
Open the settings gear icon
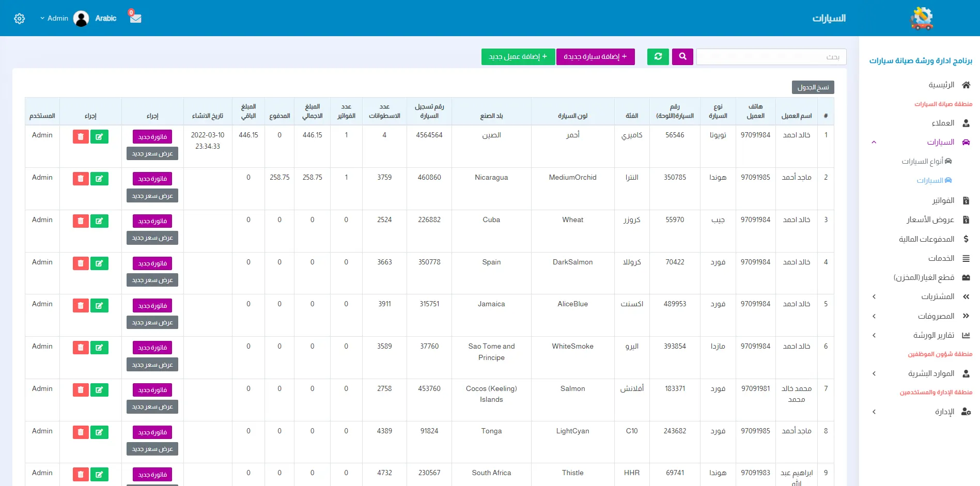20,19
